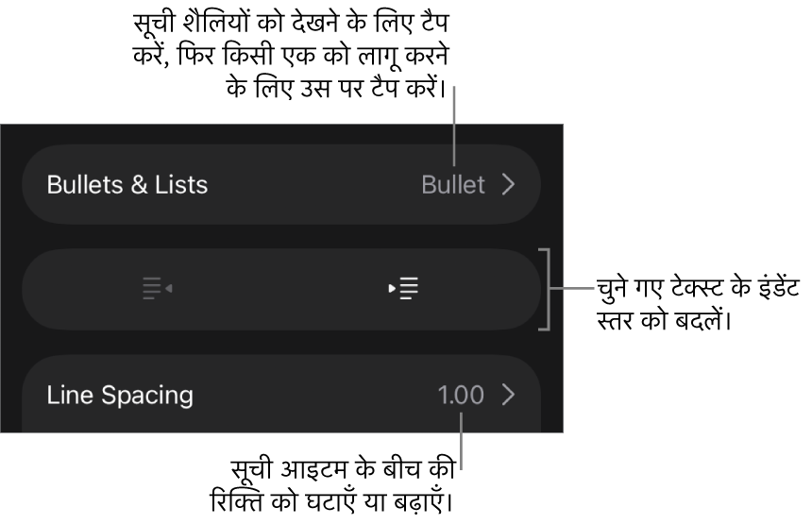Click the decrease indent (outdent) icon
The width and height of the screenshot is (812, 524).
pyautogui.click(x=157, y=289)
